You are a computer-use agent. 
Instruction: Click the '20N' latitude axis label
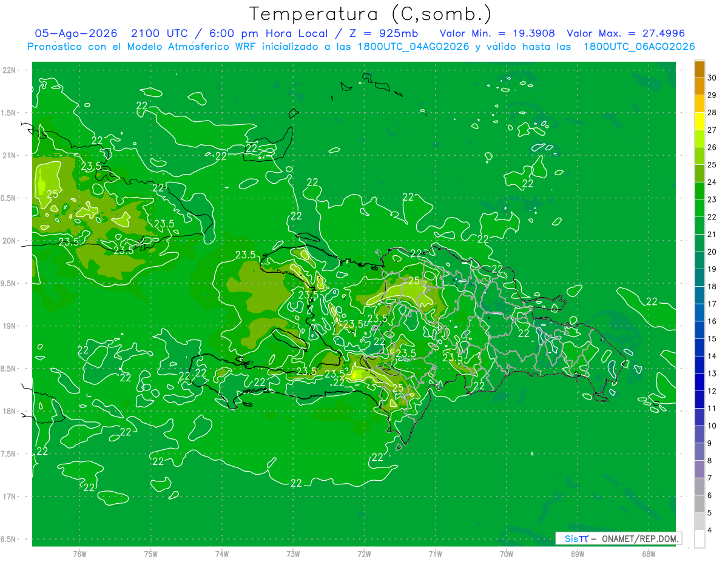click(8, 241)
